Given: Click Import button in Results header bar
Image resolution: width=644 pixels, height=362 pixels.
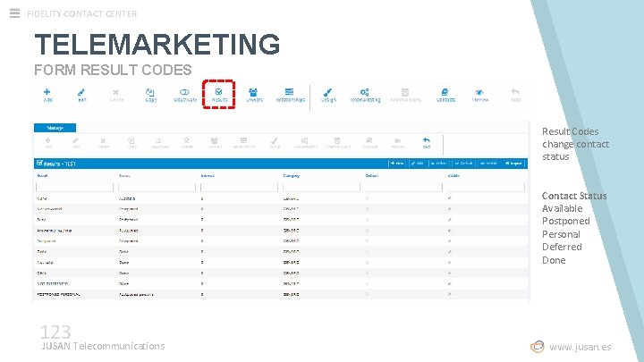Looking at the screenshot, I should pyautogui.click(x=513, y=164).
